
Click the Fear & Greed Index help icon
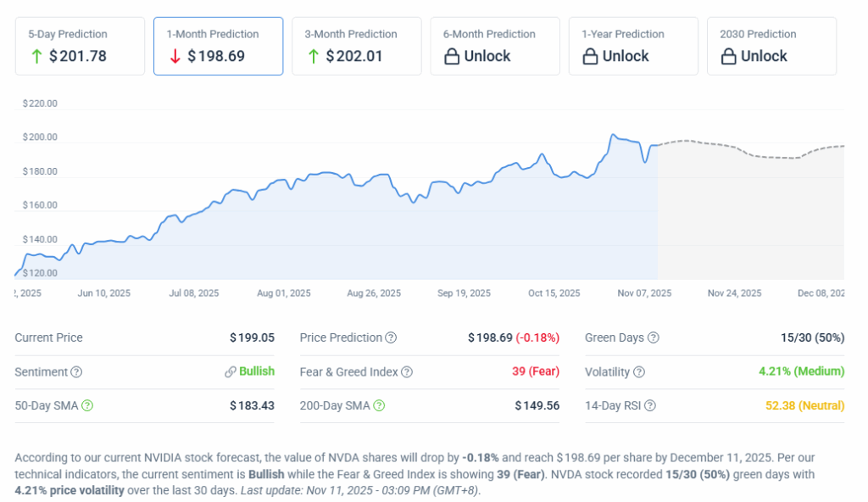(407, 371)
